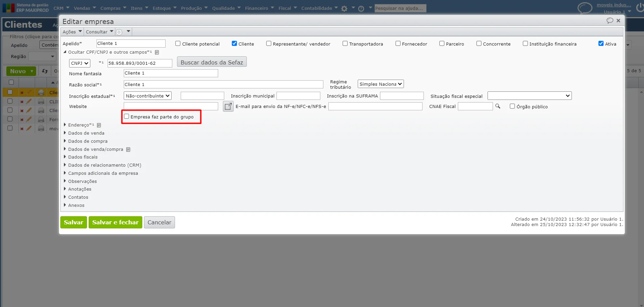Click the delete X in the Forn row
Viewport: 644px width, 307px height.
(22, 120)
